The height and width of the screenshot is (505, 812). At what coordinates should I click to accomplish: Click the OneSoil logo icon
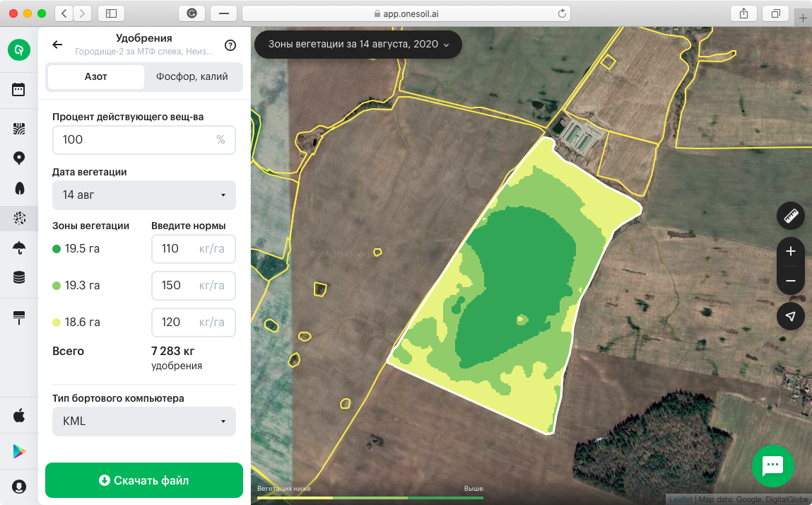[x=19, y=50]
